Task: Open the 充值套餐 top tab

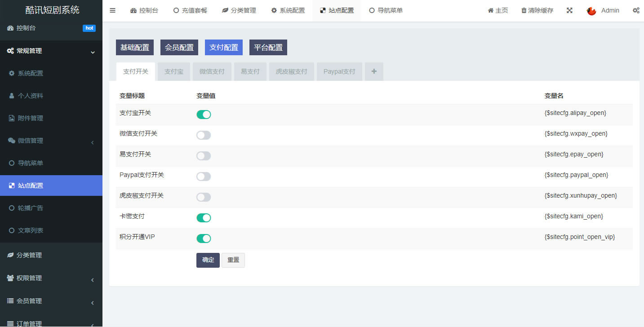Action: click(x=191, y=10)
